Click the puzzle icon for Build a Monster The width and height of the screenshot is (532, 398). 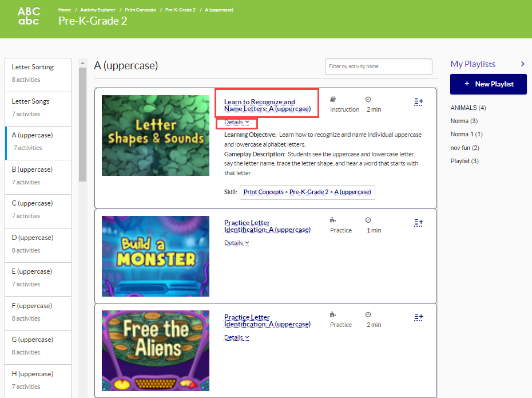click(333, 220)
